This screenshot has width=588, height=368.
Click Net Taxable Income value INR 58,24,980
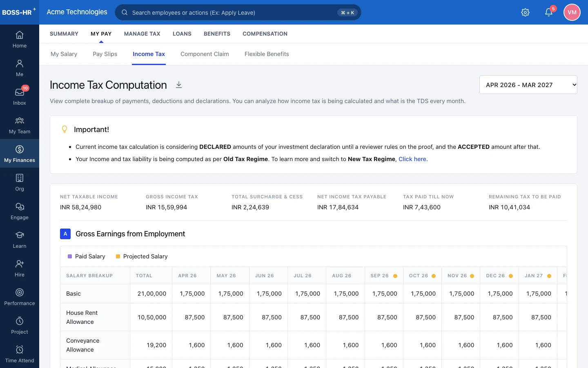point(81,207)
